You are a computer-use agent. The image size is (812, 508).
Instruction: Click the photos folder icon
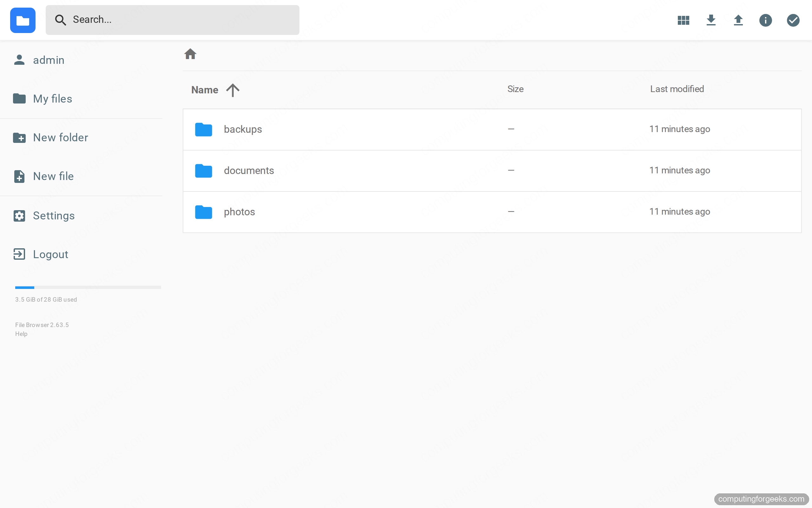coord(203,212)
